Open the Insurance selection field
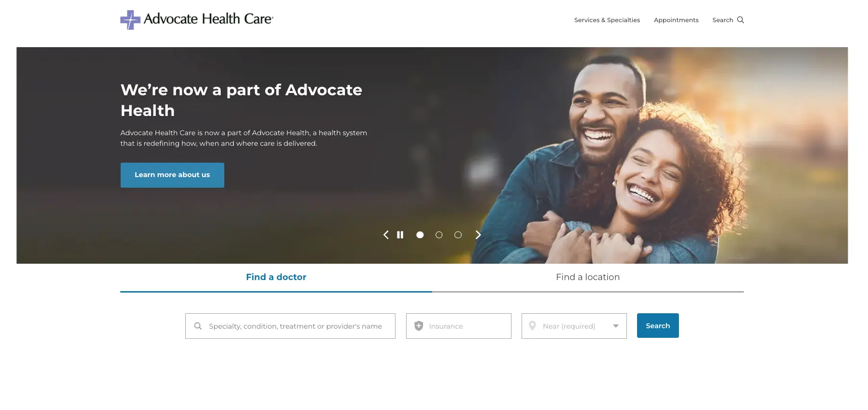868x410 pixels. [x=459, y=326]
